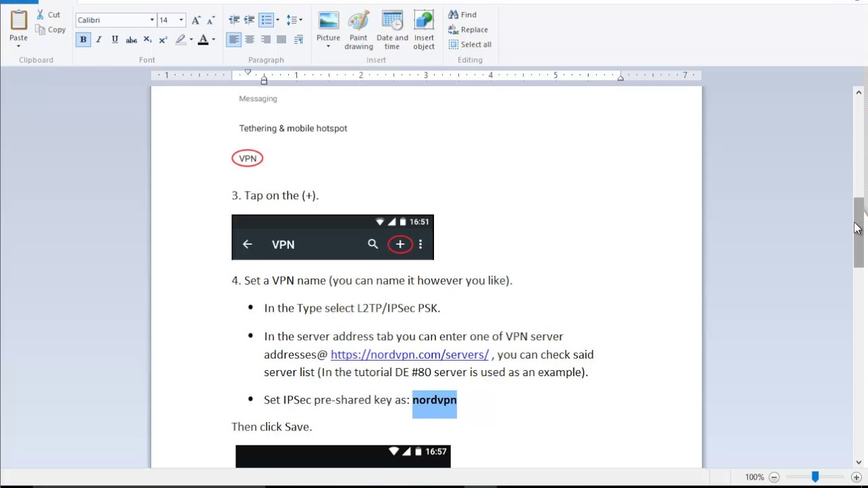Image resolution: width=868 pixels, height=488 pixels.
Task: Open highlight color dropdown arrow
Action: [x=191, y=40]
